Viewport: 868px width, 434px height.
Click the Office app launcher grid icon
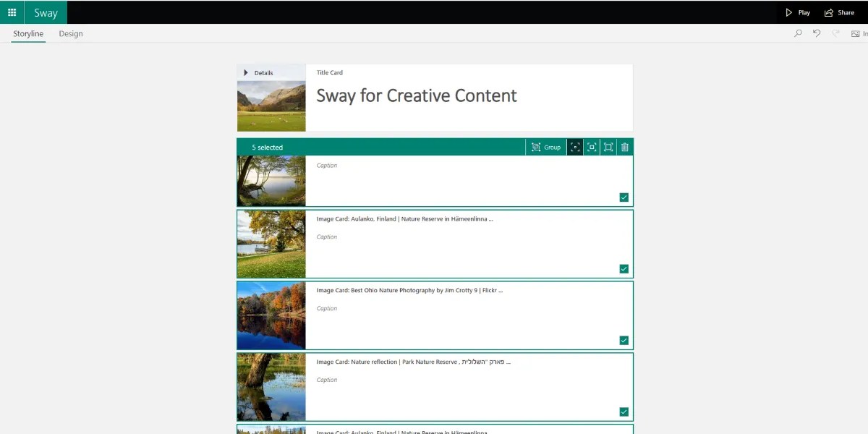click(x=10, y=12)
